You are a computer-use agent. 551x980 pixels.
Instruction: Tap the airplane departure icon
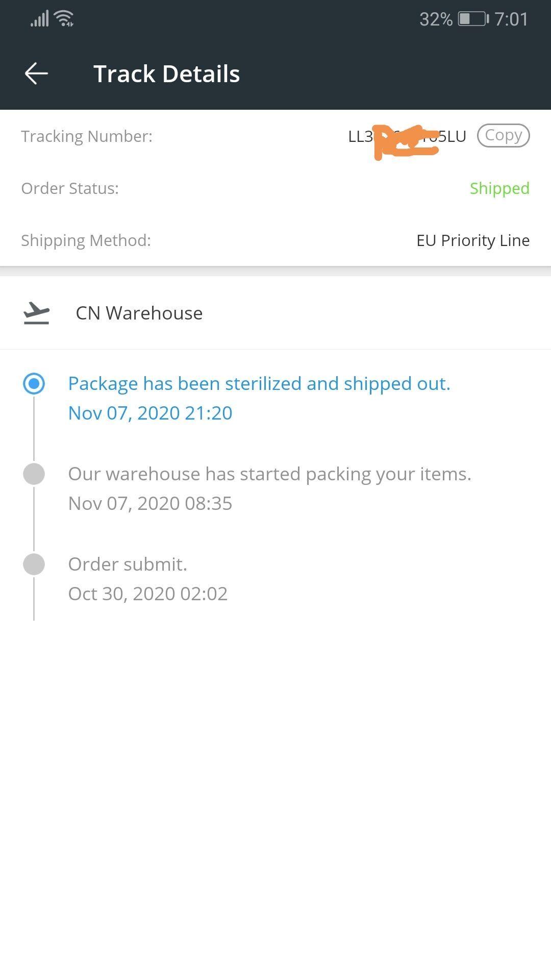click(x=36, y=313)
